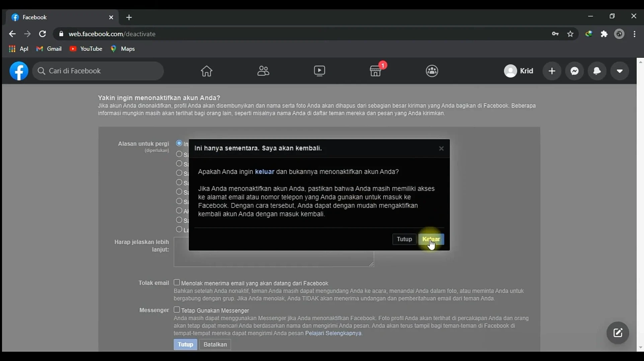This screenshot has height=361, width=644.
Task: Open the Extensions puzzle icon
Action: [x=604, y=34]
